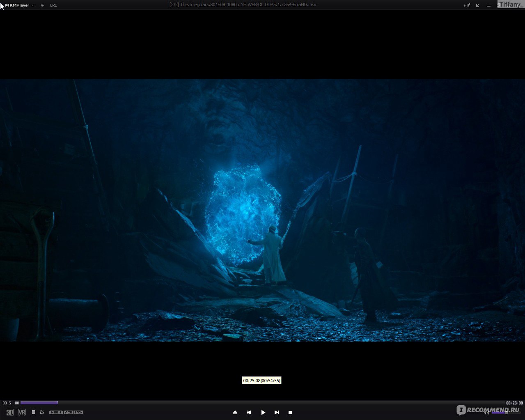This screenshot has width=525, height=420.
Task: Click the 00:25:08 time display at right
Action: click(x=514, y=403)
